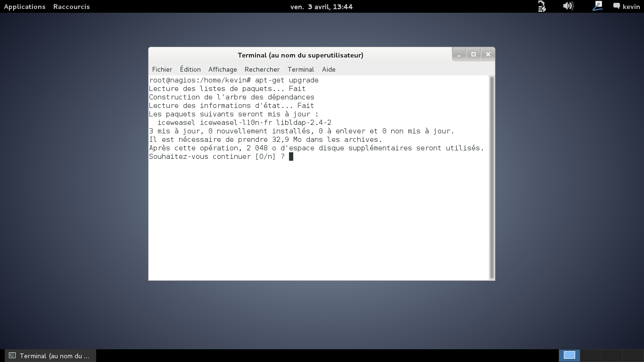Screen dimensions: 644x362
Task: Close the superuser Terminal window
Action: 488,55
